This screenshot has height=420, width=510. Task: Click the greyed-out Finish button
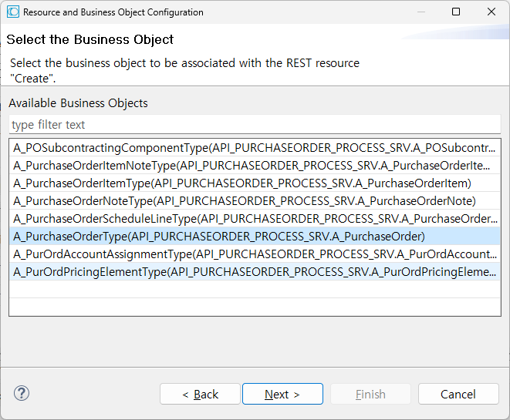(370, 394)
